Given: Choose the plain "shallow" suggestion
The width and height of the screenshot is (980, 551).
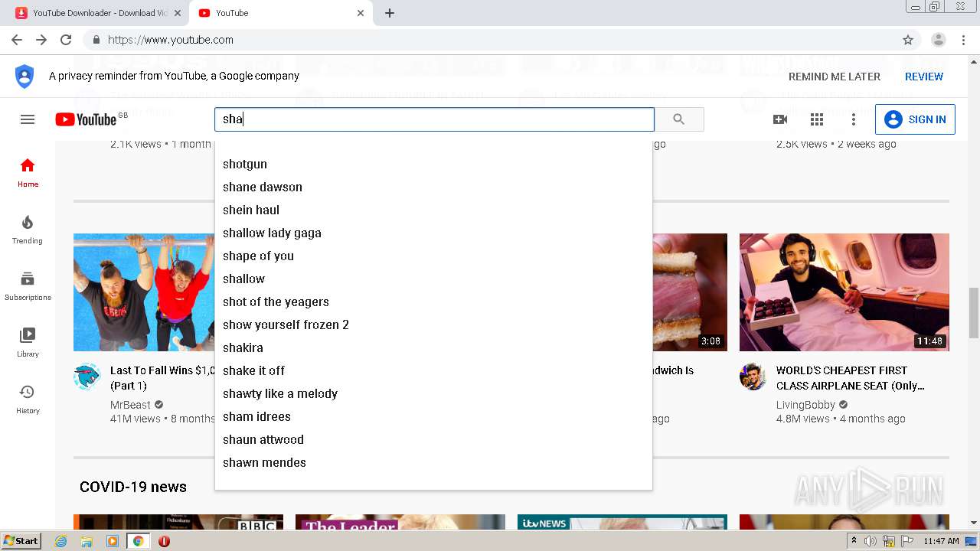Looking at the screenshot, I should (x=433, y=279).
